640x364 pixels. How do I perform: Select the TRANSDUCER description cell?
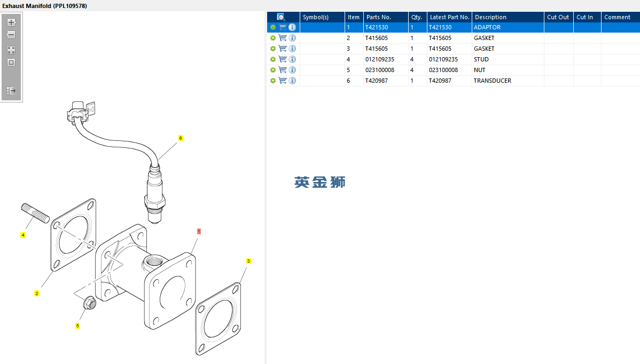tap(508, 81)
